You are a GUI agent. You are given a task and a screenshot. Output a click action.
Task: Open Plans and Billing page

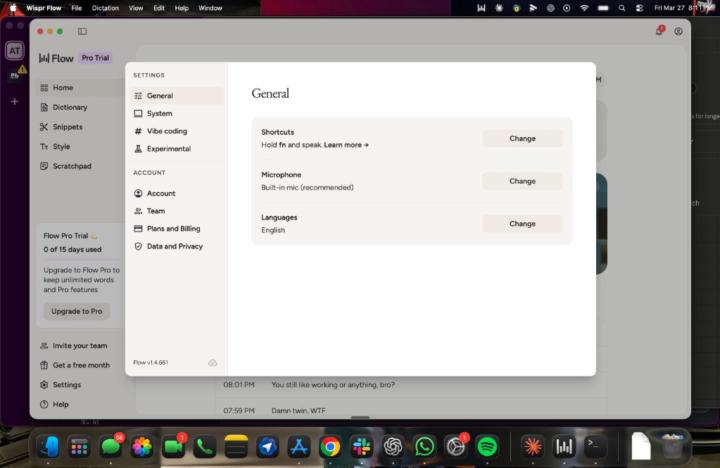point(176,229)
